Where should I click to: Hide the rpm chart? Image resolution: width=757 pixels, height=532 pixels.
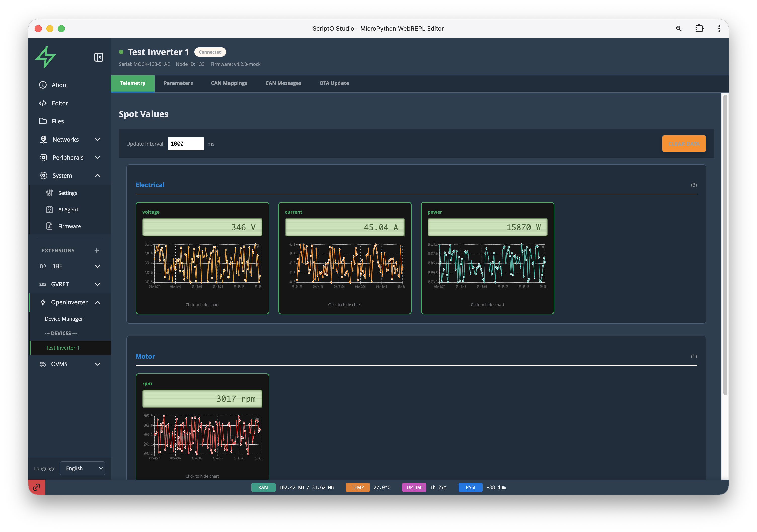pos(202,476)
